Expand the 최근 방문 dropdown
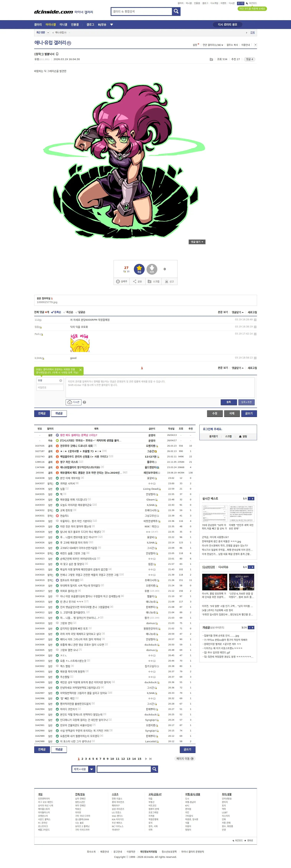291x868 pixels. (x=48, y=33)
